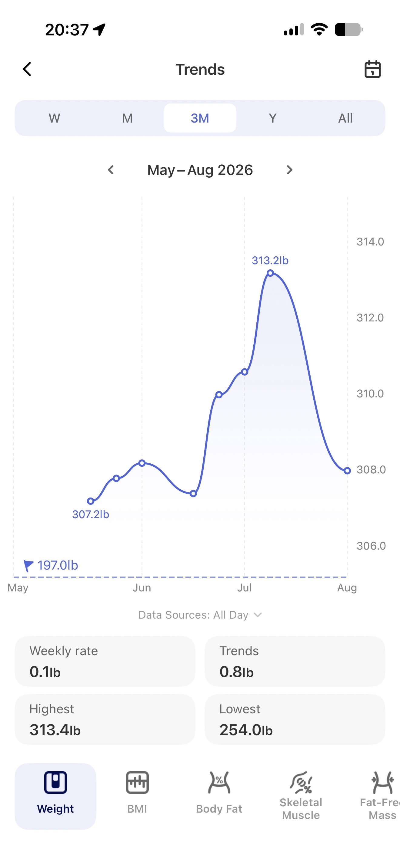Tap the 313.2lb peak data point
400x868 pixels.
coord(270,273)
